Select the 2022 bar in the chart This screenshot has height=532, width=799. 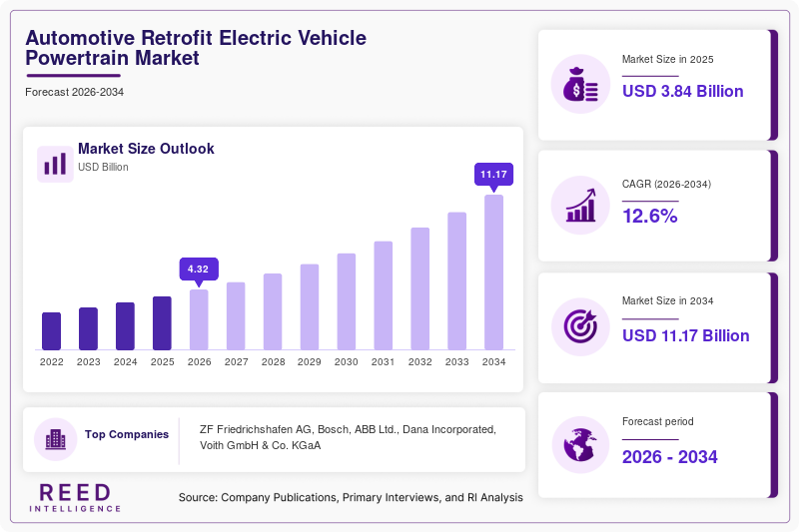click(52, 331)
